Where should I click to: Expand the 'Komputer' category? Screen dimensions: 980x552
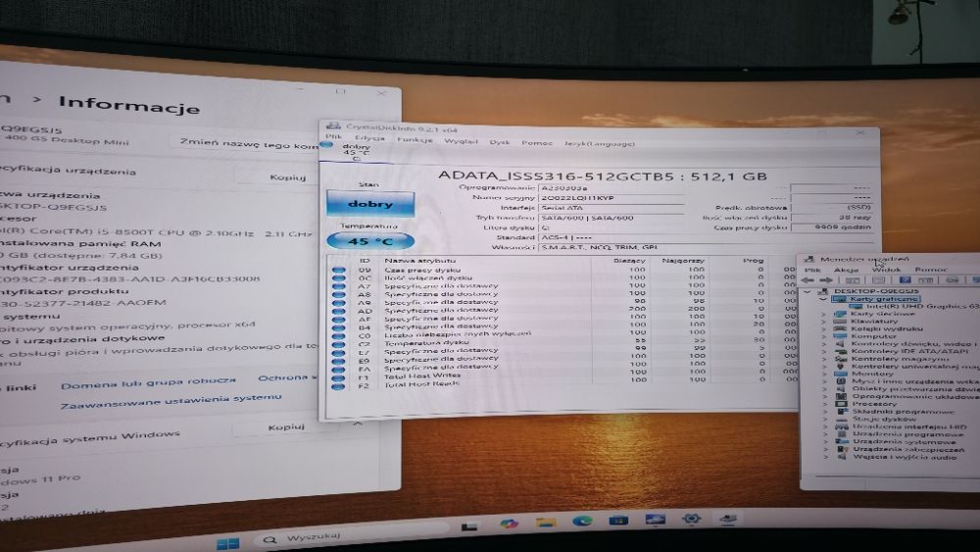[x=824, y=336]
